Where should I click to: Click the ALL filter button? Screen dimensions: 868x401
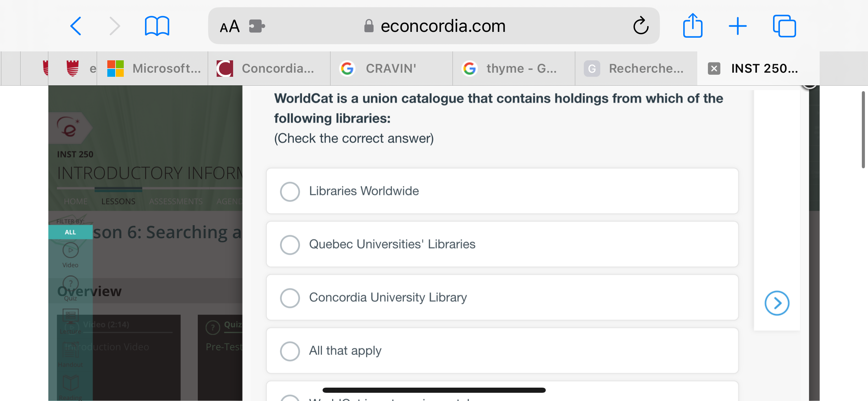[x=70, y=232]
